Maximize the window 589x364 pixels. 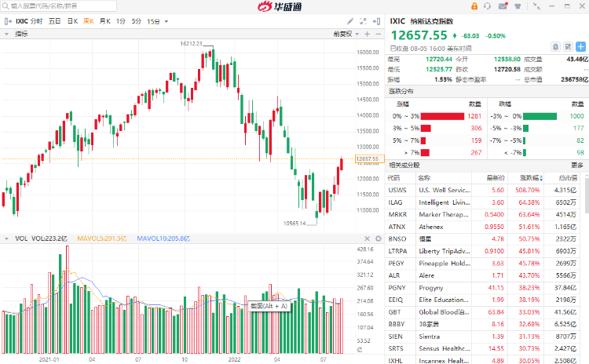pos(567,6)
